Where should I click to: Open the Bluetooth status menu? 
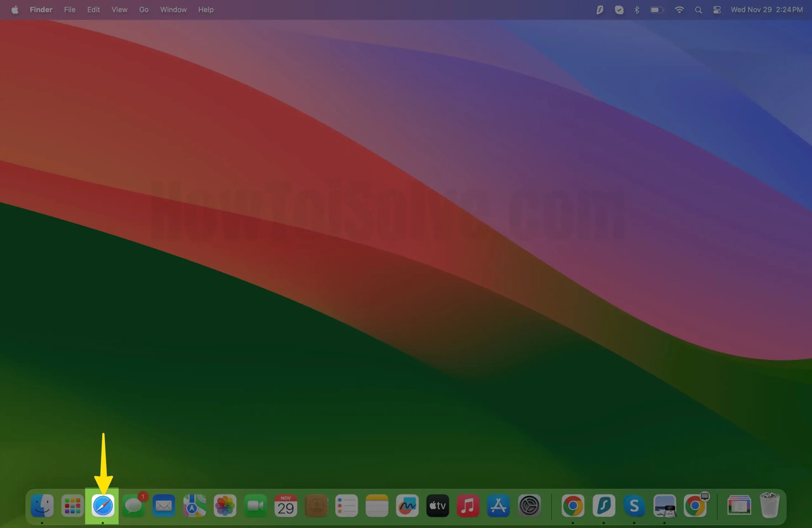pos(637,10)
